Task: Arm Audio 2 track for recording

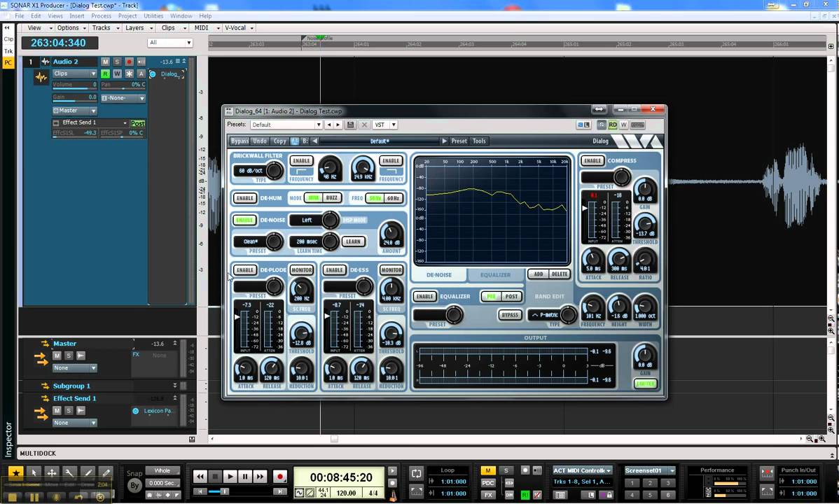Action: click(x=129, y=62)
